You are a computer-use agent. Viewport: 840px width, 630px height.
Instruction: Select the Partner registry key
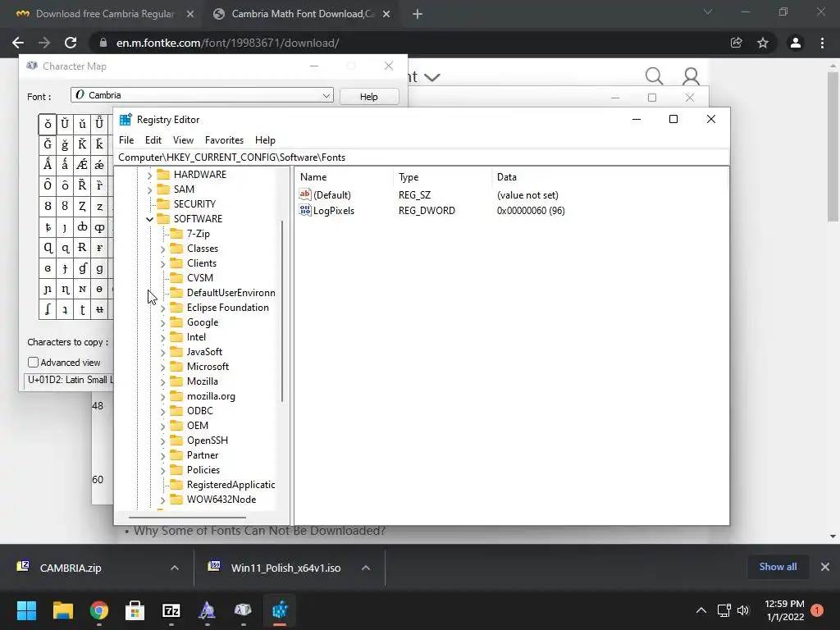pyautogui.click(x=203, y=455)
